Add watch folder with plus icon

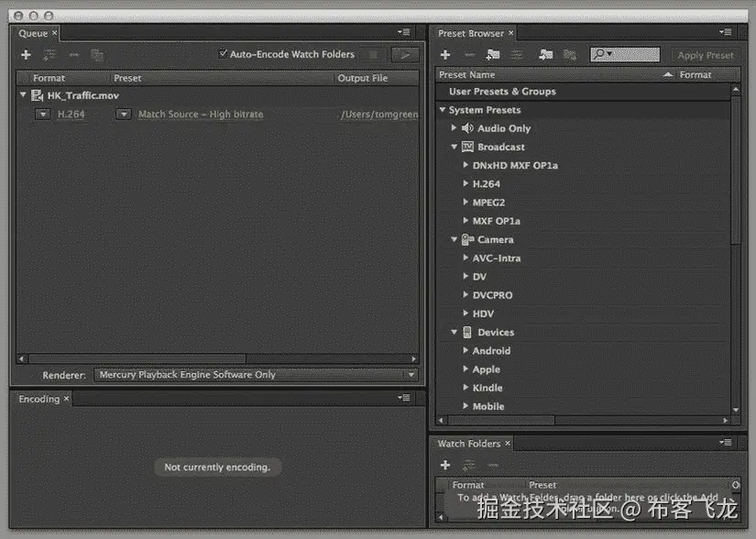point(445,465)
